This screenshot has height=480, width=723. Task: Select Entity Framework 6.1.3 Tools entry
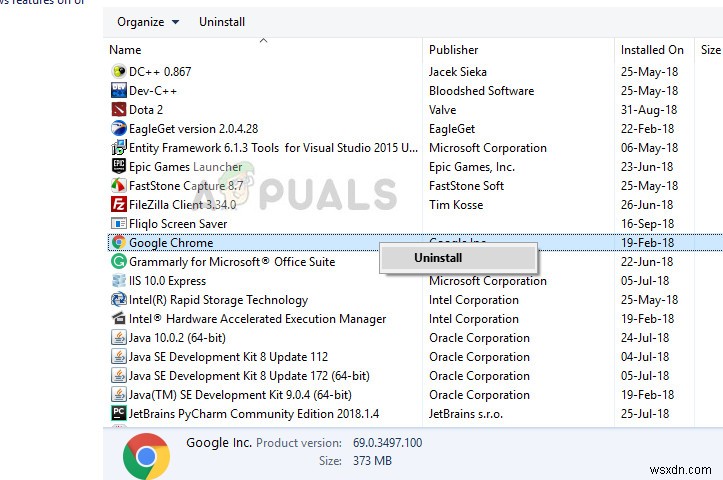pos(273,148)
